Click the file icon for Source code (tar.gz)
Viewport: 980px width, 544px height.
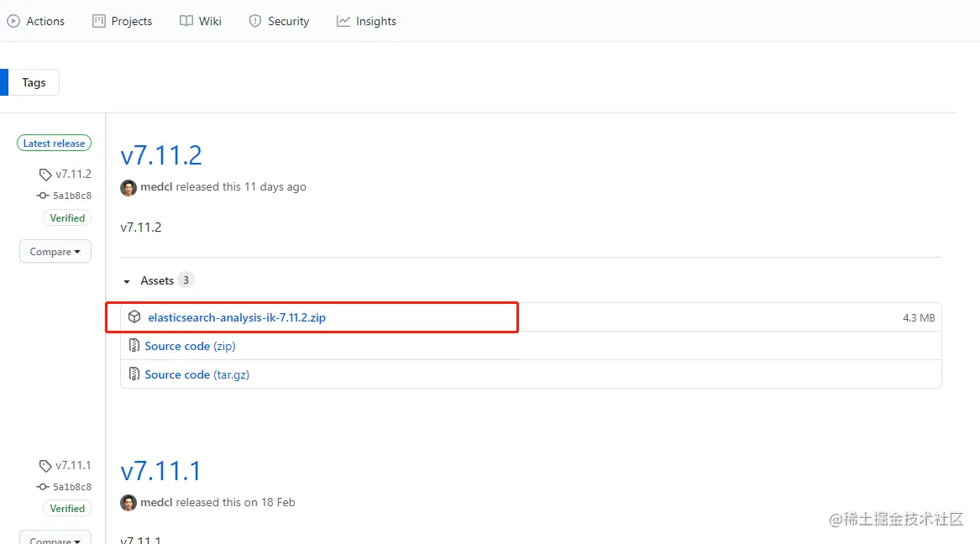[x=134, y=374]
